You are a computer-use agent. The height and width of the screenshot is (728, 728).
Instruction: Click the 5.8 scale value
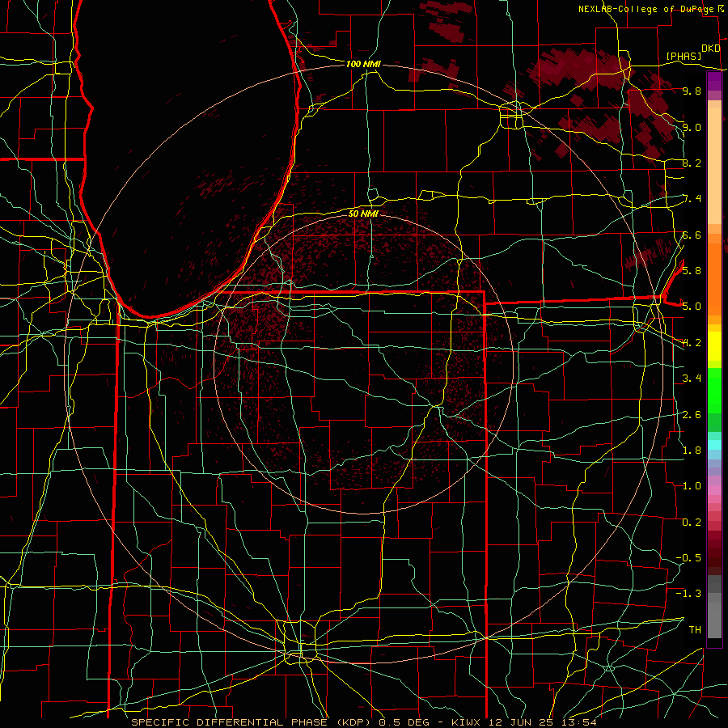[692, 271]
